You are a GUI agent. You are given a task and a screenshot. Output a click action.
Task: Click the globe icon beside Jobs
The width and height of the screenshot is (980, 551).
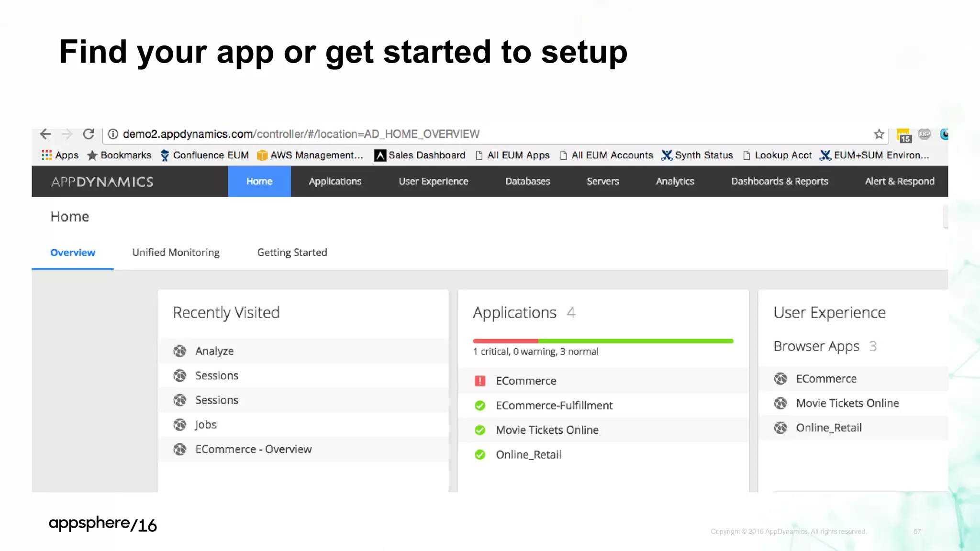click(x=180, y=425)
